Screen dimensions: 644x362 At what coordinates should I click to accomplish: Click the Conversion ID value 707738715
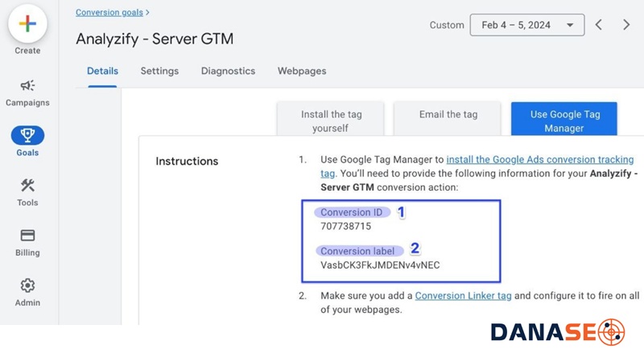coord(346,226)
